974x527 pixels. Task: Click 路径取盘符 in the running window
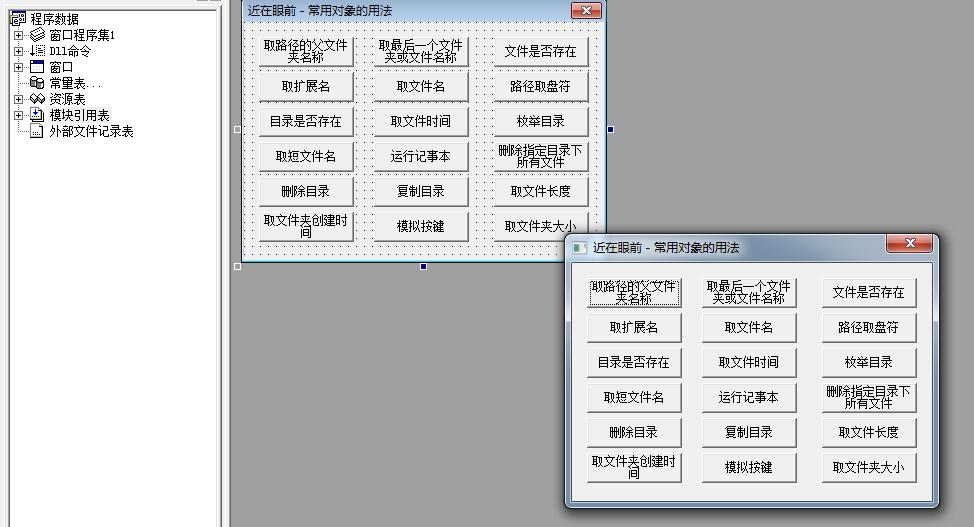868,328
